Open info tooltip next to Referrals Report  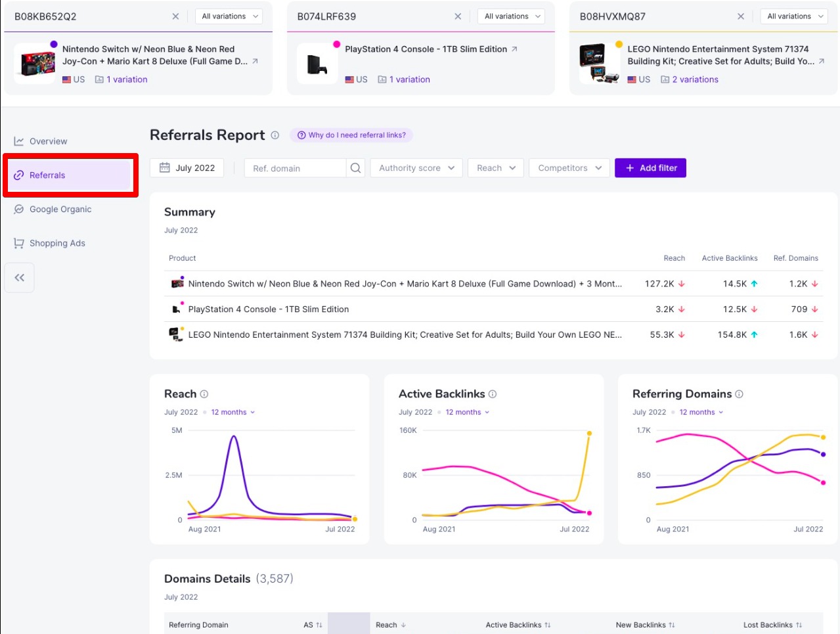tap(275, 135)
